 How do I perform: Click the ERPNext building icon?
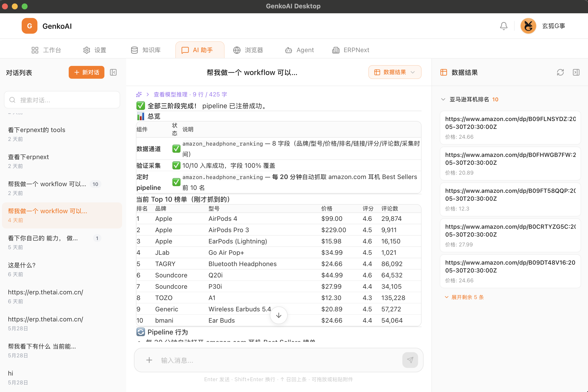(x=336, y=50)
